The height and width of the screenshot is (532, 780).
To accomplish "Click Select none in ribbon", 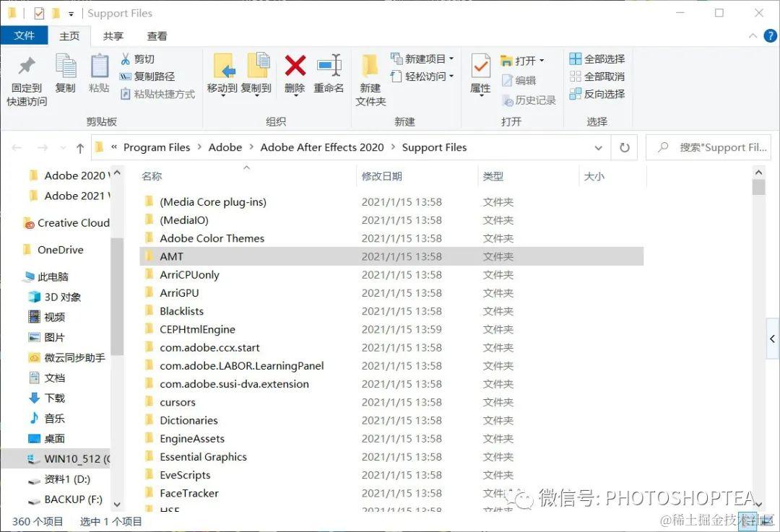I will 597,77.
